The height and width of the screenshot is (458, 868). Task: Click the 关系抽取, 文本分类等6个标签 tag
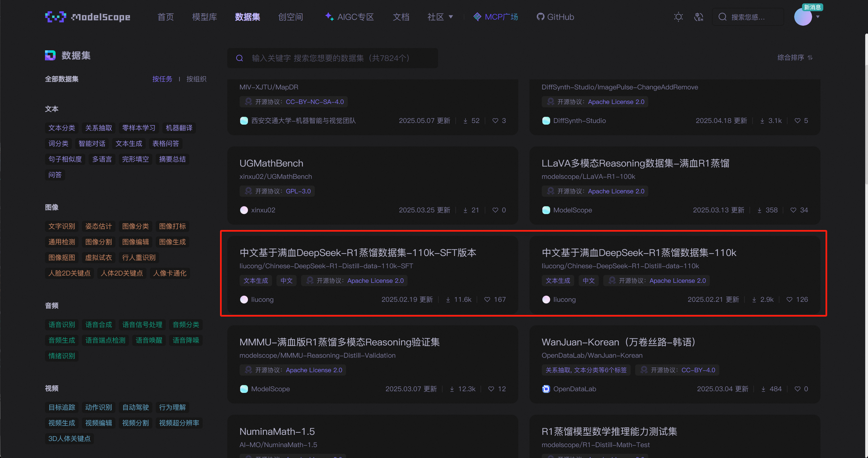click(x=586, y=370)
